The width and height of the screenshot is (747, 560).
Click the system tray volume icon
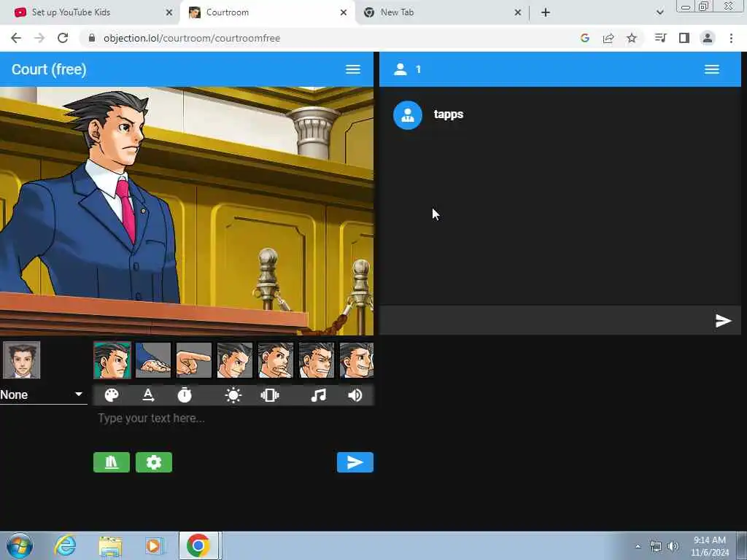[x=673, y=547]
